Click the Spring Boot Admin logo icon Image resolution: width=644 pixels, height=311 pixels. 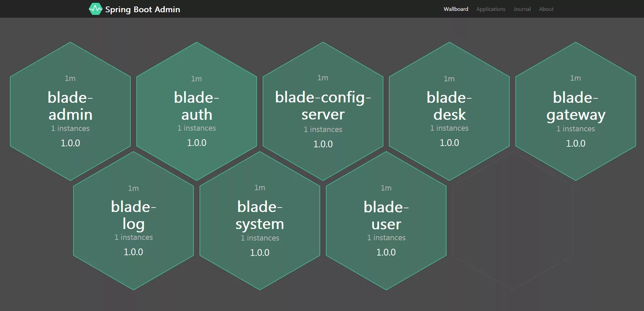[96, 9]
